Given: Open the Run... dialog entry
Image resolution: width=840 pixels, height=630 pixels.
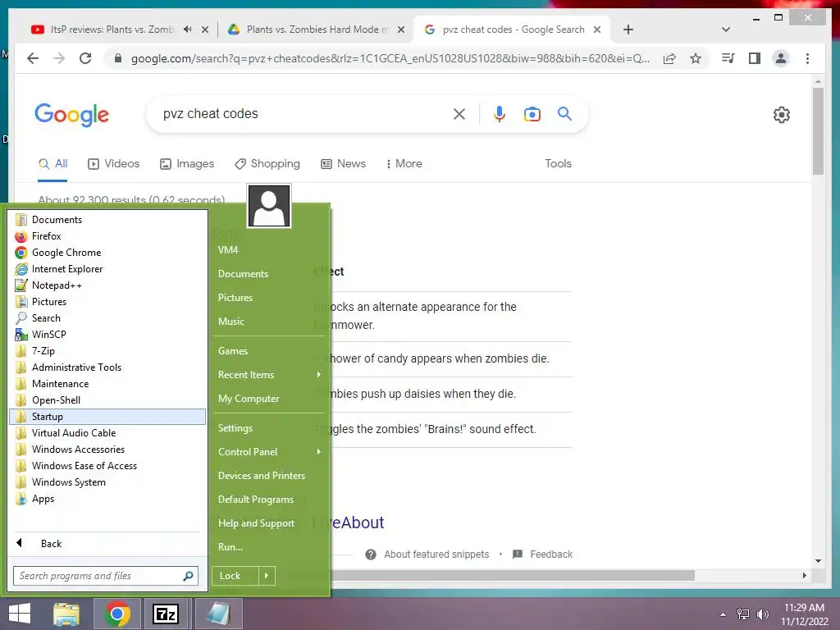Looking at the screenshot, I should click(x=269, y=547).
